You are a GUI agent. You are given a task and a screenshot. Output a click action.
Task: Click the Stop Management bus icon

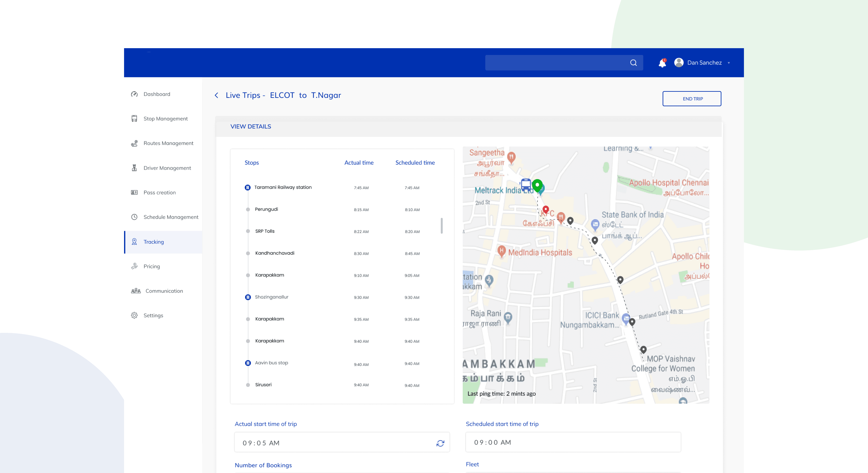coord(134,118)
